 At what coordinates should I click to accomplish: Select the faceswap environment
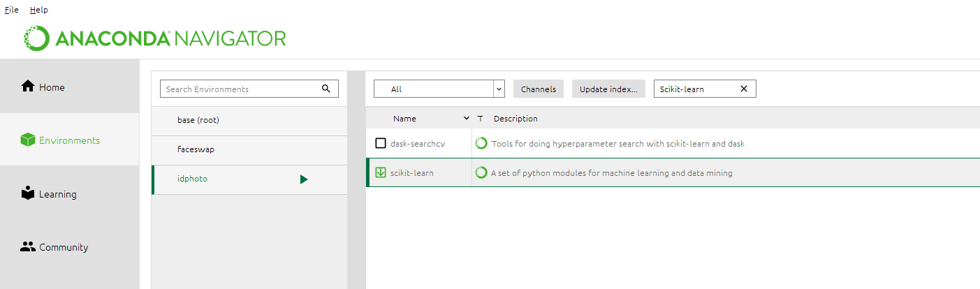[249, 149]
